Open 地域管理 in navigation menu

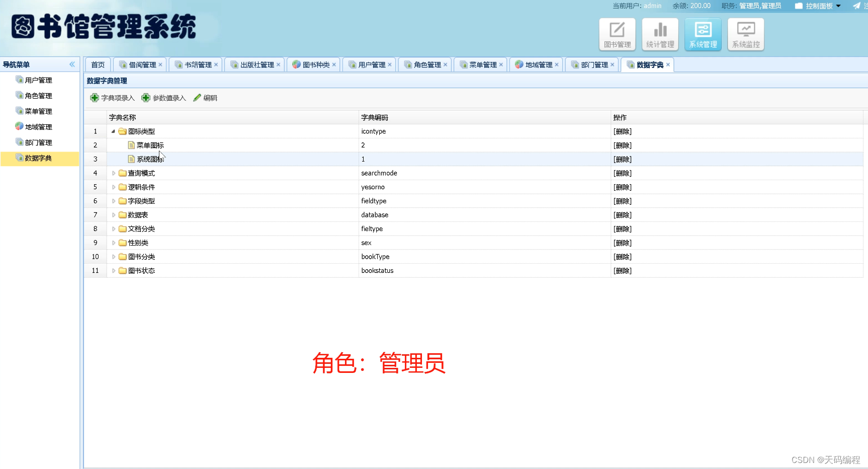tap(38, 127)
